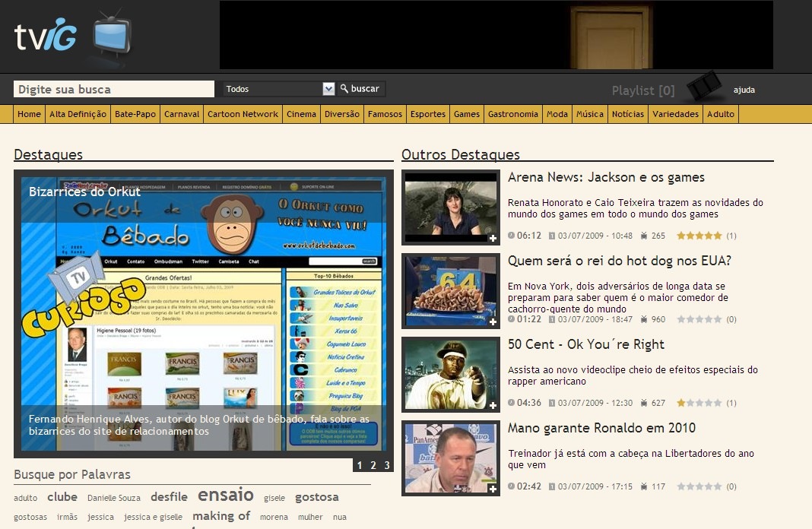Open the Carnaval section
Viewport: 812px width, 529px height.
(x=181, y=114)
